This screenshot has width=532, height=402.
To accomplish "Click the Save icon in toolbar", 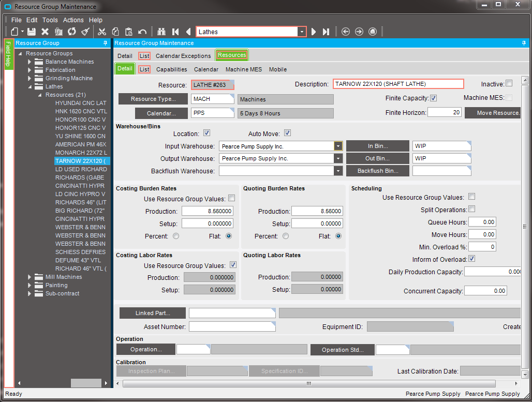I will click(32, 32).
